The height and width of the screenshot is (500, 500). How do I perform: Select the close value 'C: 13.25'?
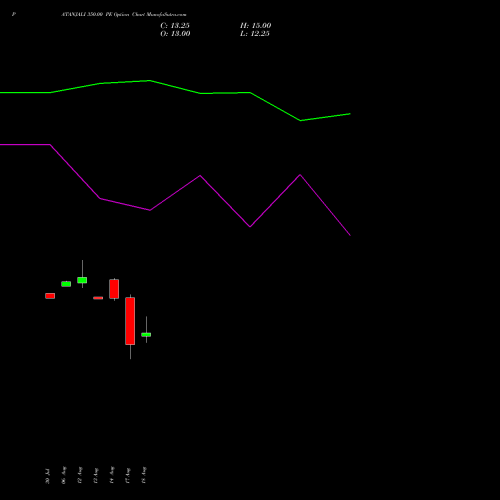[x=175, y=26]
